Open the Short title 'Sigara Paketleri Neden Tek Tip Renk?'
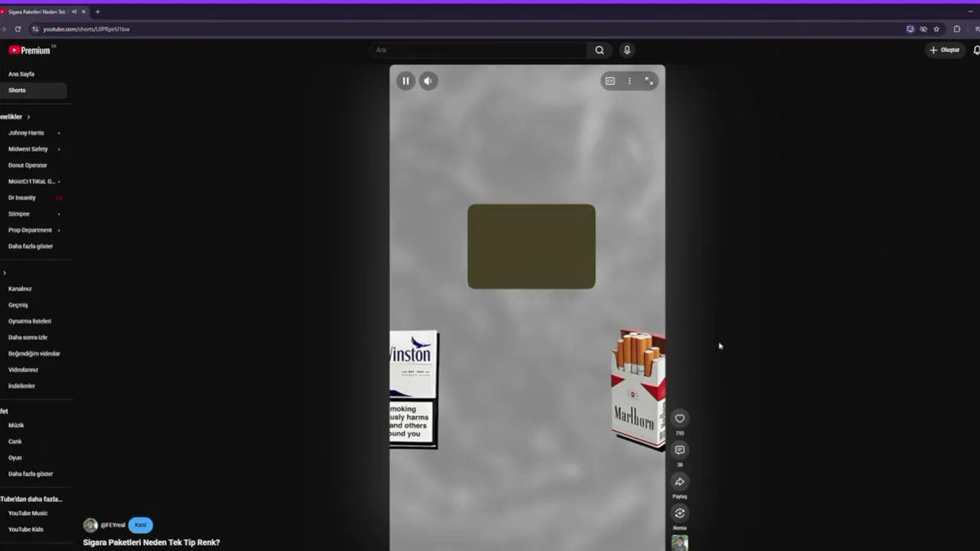980x551 pixels. tap(152, 543)
